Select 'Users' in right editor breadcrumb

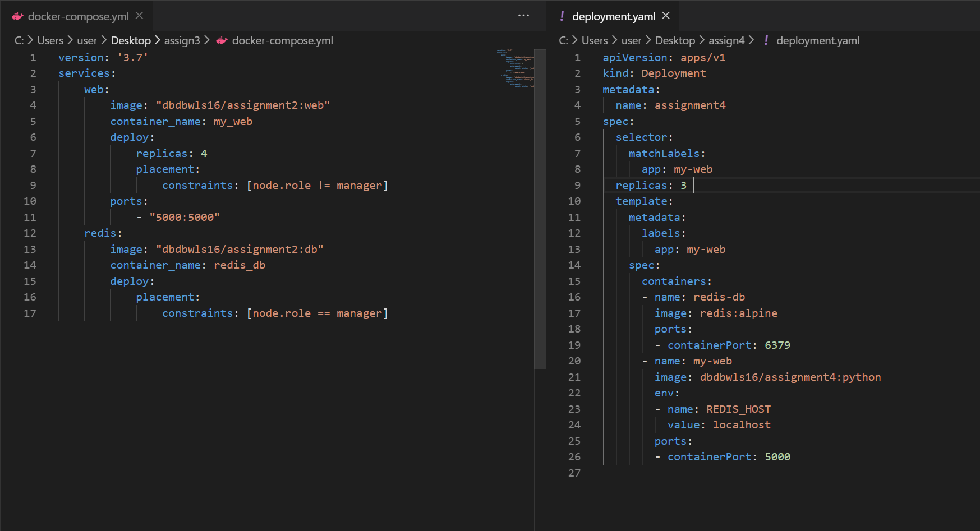tap(595, 40)
